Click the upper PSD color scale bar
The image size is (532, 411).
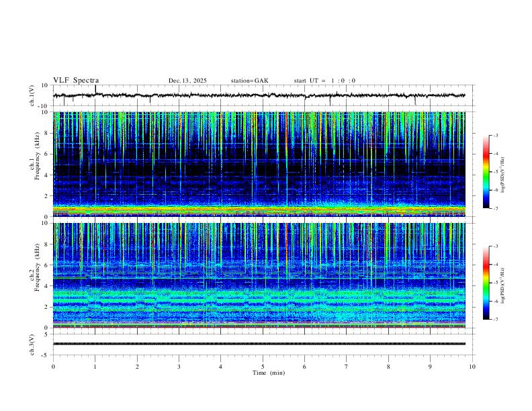tap(486, 172)
